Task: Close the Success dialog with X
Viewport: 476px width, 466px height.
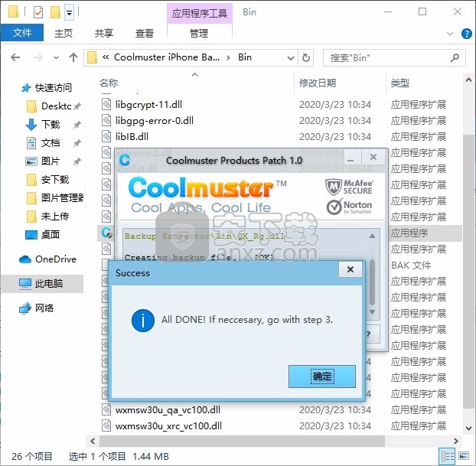Action: 350,269
